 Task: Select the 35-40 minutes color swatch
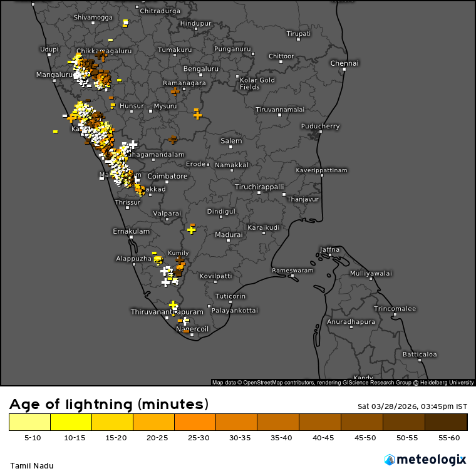pyautogui.click(x=278, y=422)
